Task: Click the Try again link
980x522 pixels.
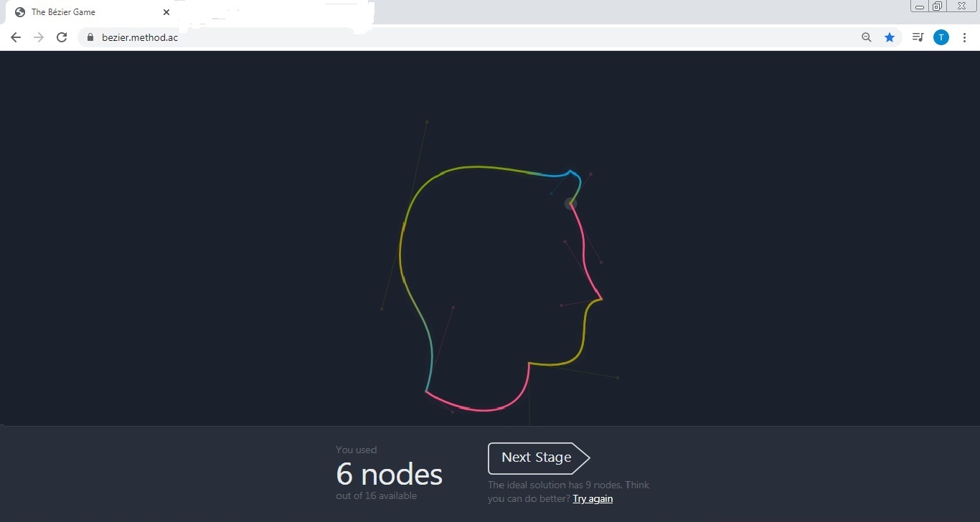Action: click(593, 498)
